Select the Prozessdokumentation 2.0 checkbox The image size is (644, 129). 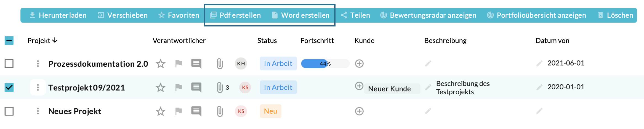9,64
